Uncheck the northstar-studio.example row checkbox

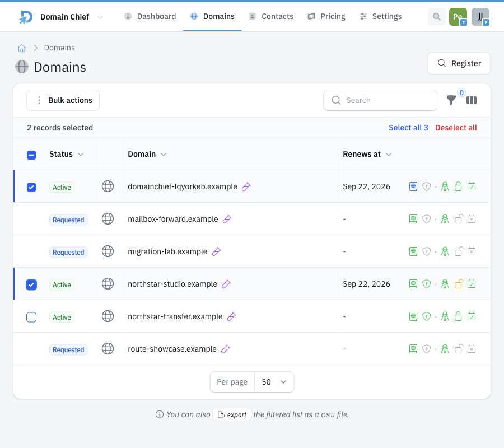pos(31,284)
